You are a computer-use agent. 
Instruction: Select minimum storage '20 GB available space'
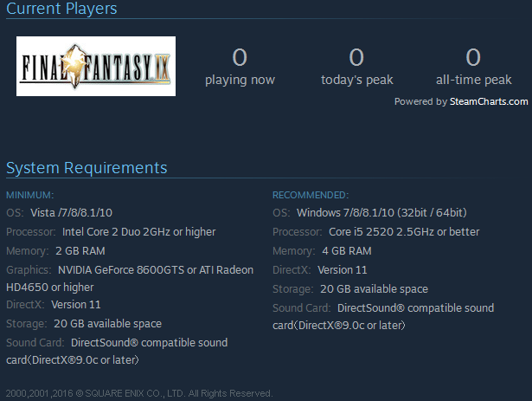pyautogui.click(x=107, y=324)
